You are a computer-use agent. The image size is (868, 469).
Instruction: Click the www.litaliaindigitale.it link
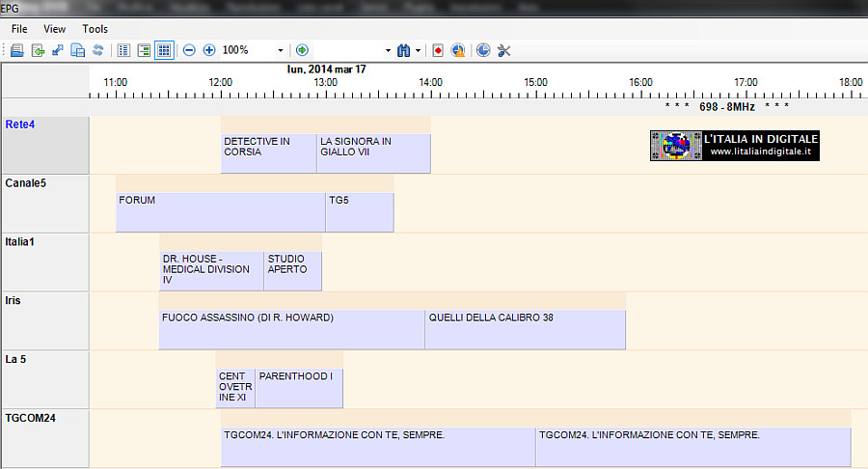[760, 152]
